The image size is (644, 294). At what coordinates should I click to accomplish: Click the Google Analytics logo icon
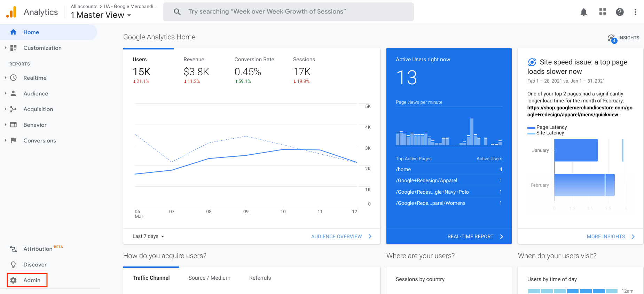(x=11, y=12)
